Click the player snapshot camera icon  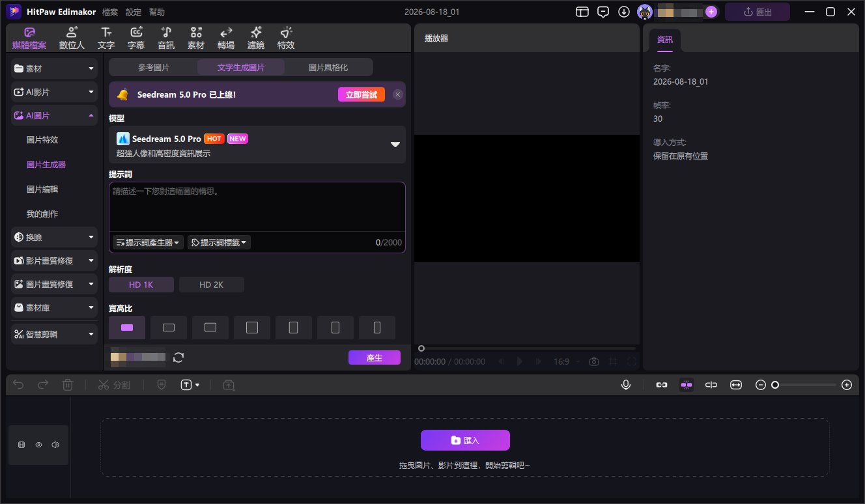(594, 361)
